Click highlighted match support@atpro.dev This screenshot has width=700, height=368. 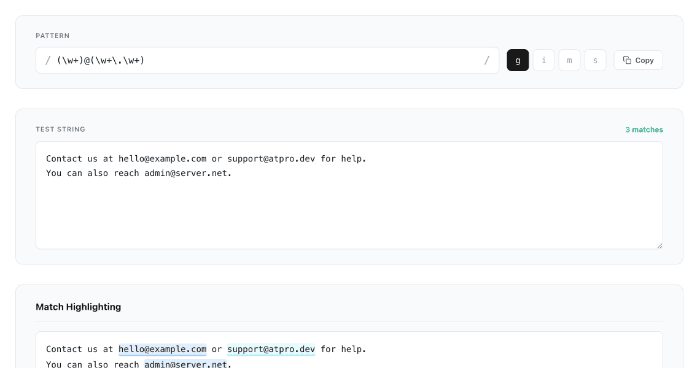271,349
